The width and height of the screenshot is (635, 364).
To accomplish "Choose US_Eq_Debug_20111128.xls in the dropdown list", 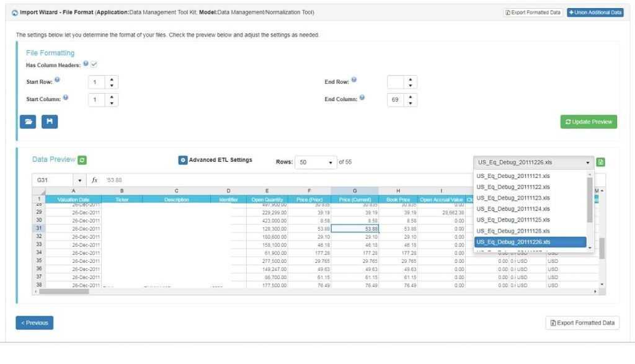I will pyautogui.click(x=513, y=231).
